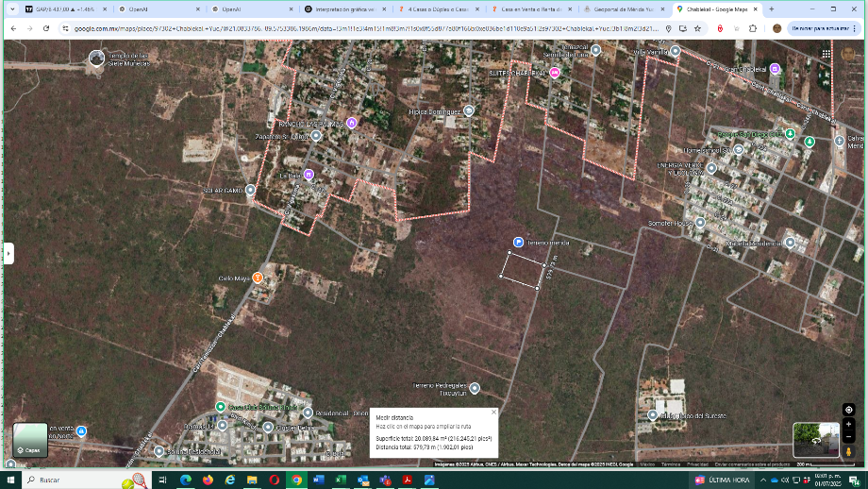Select the Templo de las Siete Muñecas marker
The image size is (868, 489).
(x=97, y=58)
